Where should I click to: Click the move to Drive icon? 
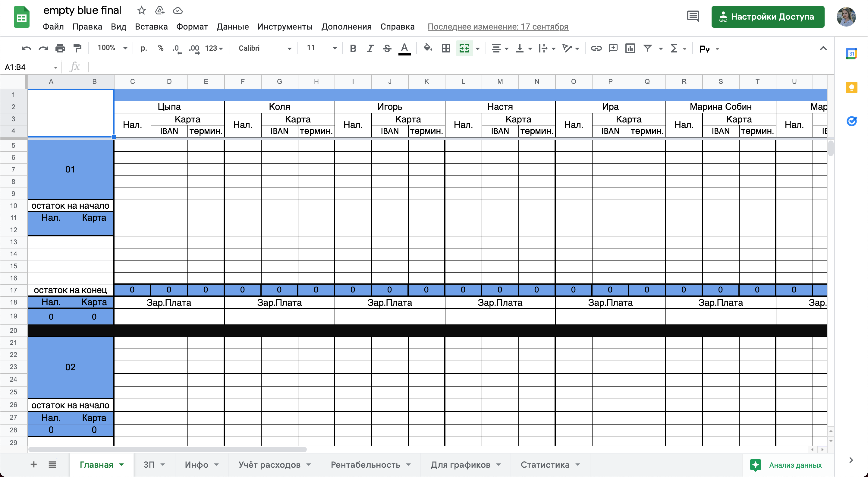coord(159,11)
